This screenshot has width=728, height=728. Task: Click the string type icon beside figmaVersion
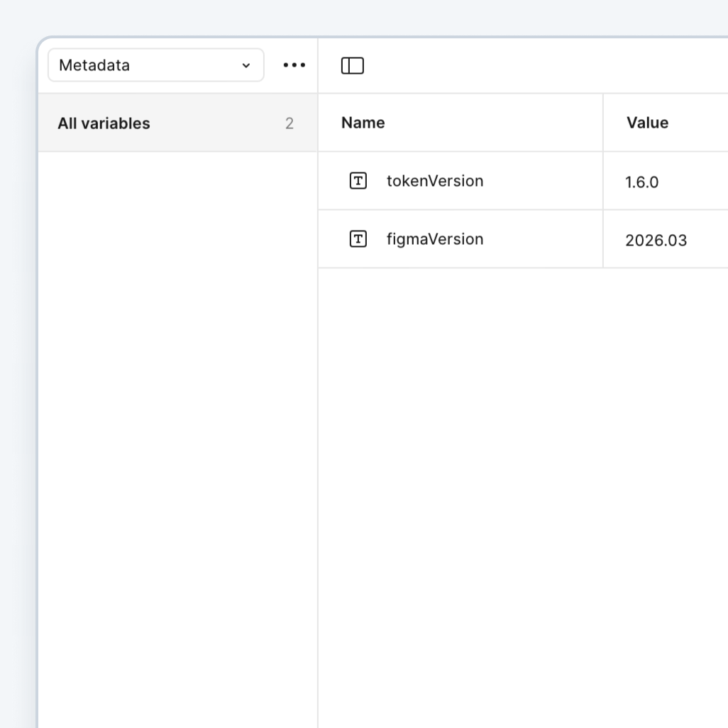click(x=358, y=239)
